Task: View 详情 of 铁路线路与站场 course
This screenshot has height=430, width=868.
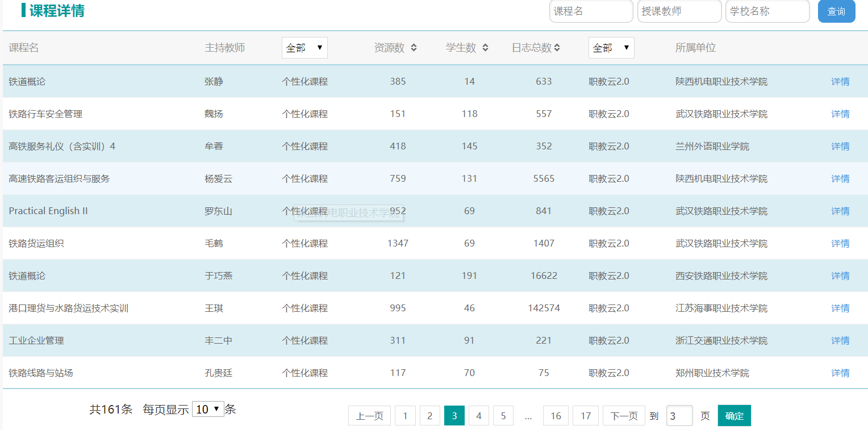Action: point(840,373)
